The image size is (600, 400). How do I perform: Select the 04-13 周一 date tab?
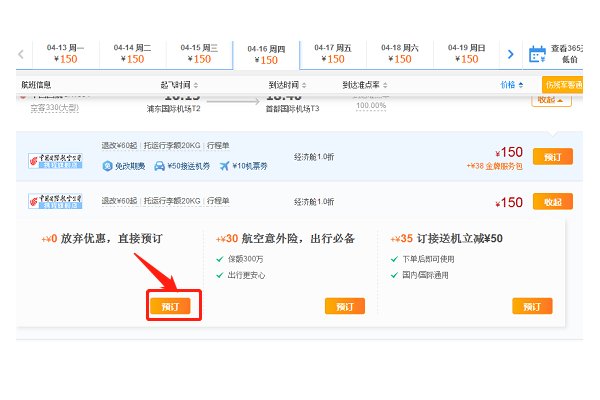65,54
